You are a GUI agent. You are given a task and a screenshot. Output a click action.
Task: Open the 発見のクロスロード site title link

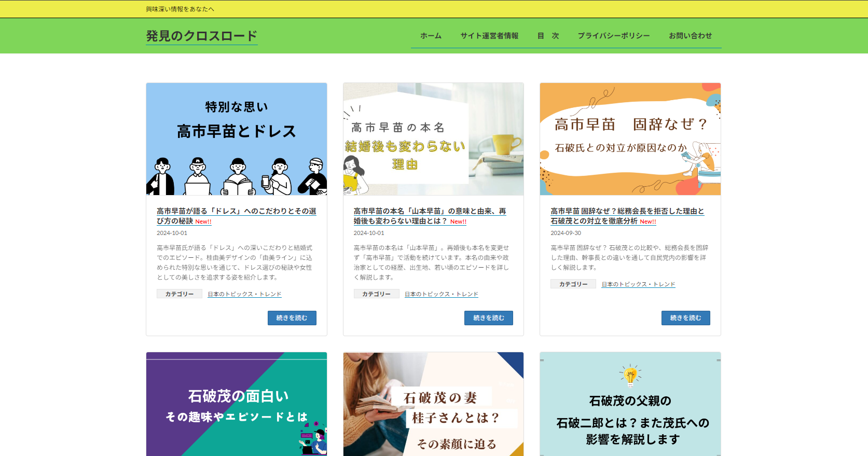click(201, 36)
